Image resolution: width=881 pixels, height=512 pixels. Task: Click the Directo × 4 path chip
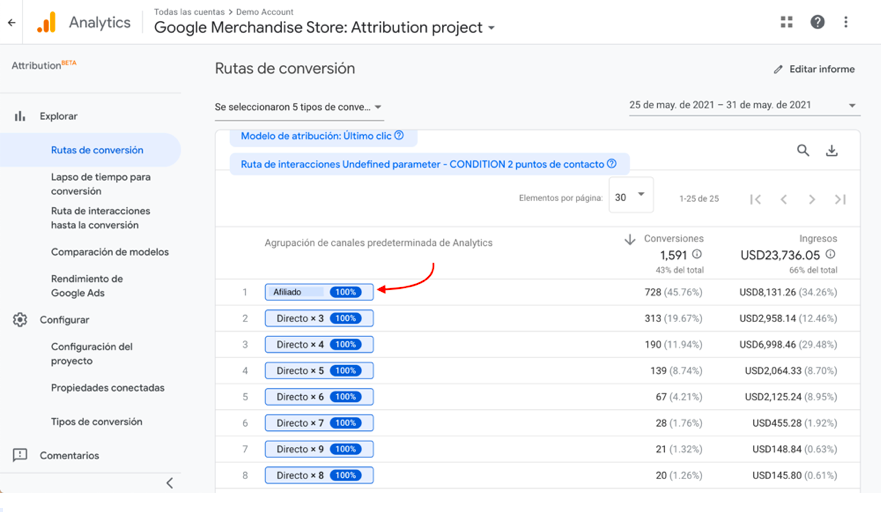tap(319, 345)
